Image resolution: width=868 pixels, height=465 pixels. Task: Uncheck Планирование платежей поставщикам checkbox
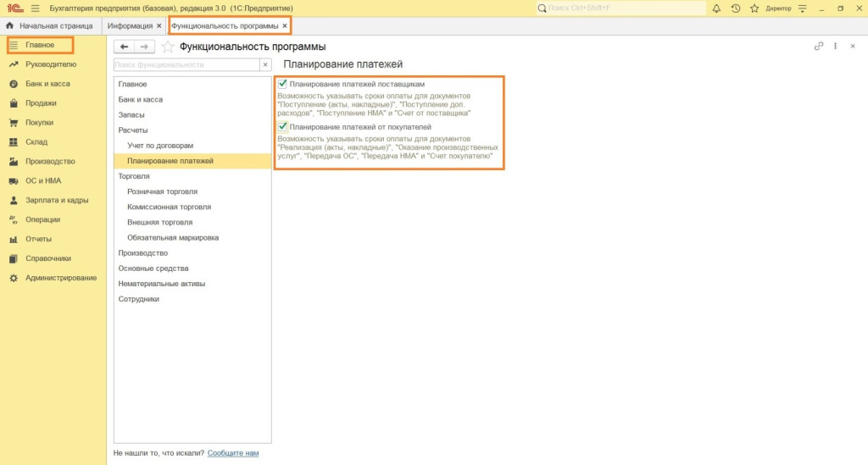[x=282, y=85]
